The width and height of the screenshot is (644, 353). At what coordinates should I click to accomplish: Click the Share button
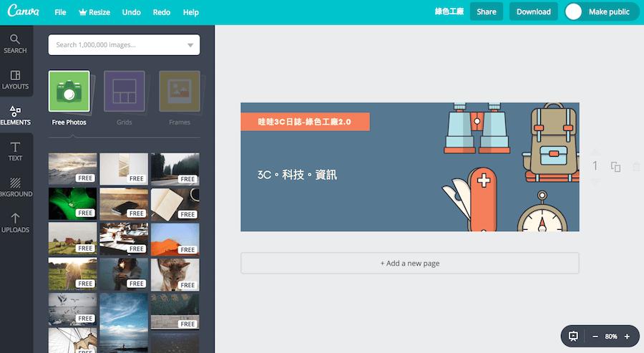487,12
